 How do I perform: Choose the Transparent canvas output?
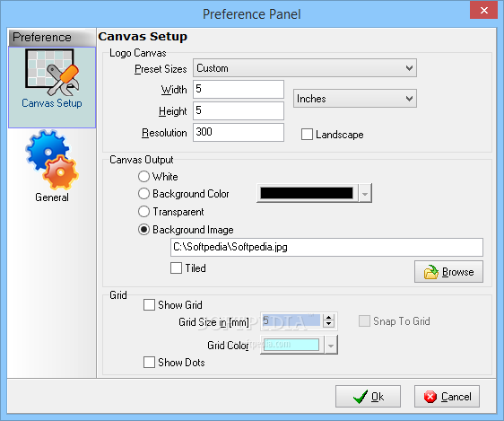143,212
